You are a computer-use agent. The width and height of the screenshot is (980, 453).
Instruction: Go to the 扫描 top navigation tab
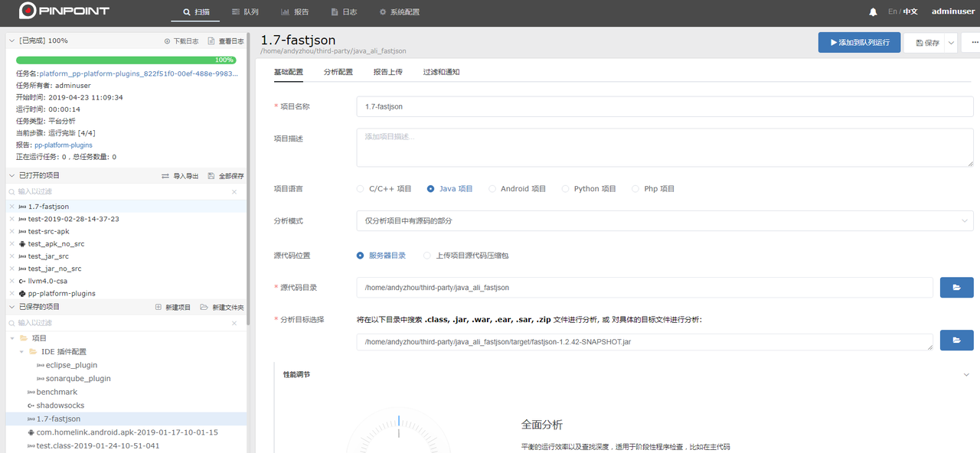[x=196, y=12]
